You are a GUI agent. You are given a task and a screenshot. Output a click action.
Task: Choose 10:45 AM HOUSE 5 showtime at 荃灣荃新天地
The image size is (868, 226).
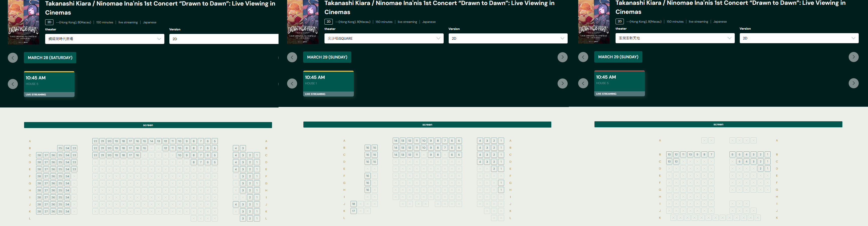pos(620,83)
